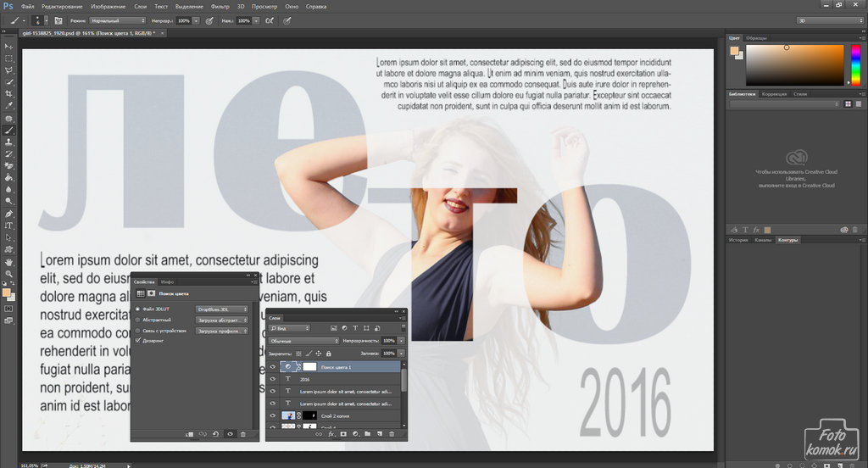Hide the Слой 2 копия layer
The image size is (868, 468).
(x=272, y=415)
